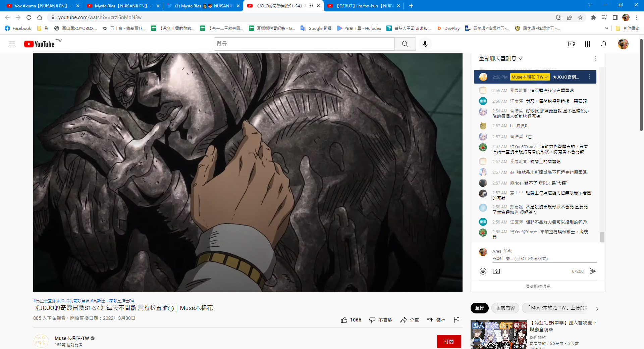This screenshot has width=644, height=349.
Task: Open pinned message three-dot menu
Action: [x=590, y=77]
